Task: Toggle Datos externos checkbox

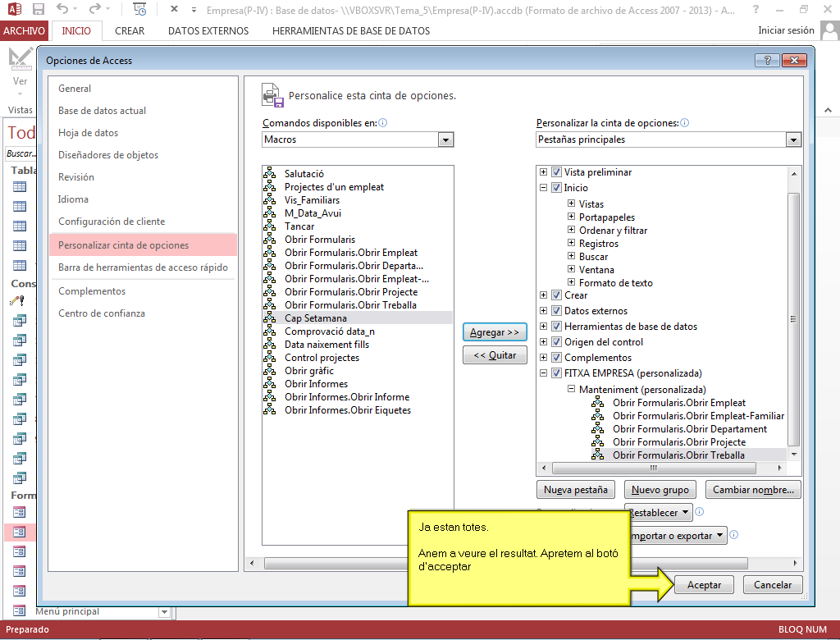Action: click(556, 310)
